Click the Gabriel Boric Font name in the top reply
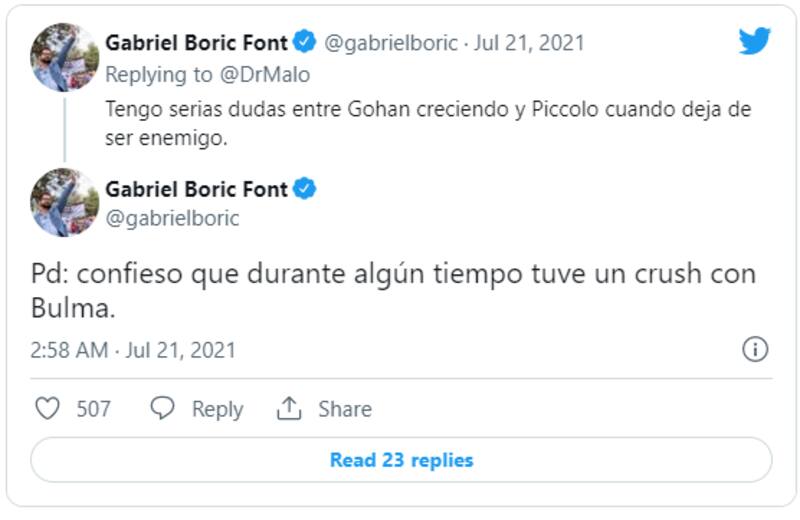The width and height of the screenshot is (800, 520). click(196, 43)
